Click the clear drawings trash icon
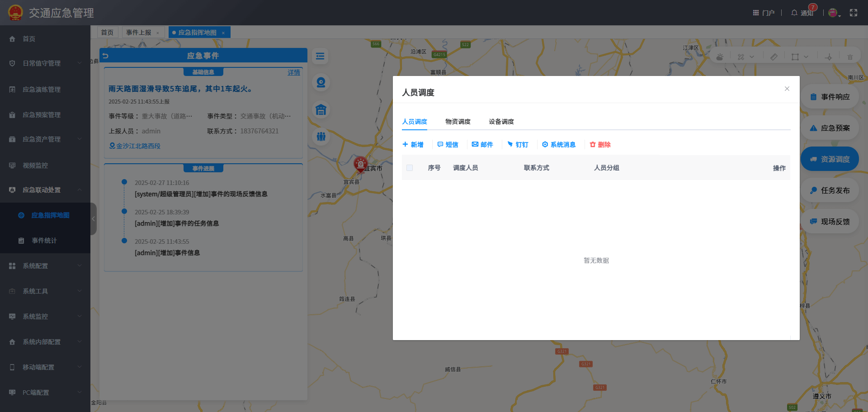The image size is (868, 412). (x=849, y=57)
